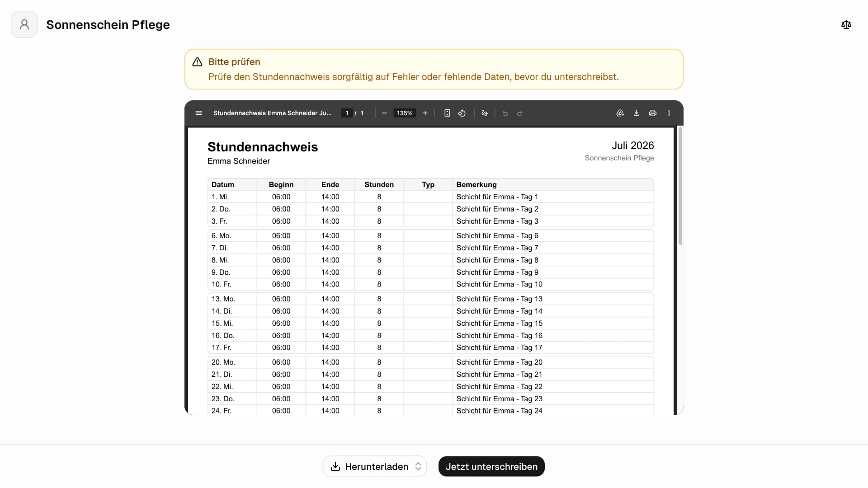Select the draw annotation tool
The width and height of the screenshot is (868, 488).
coord(485,113)
